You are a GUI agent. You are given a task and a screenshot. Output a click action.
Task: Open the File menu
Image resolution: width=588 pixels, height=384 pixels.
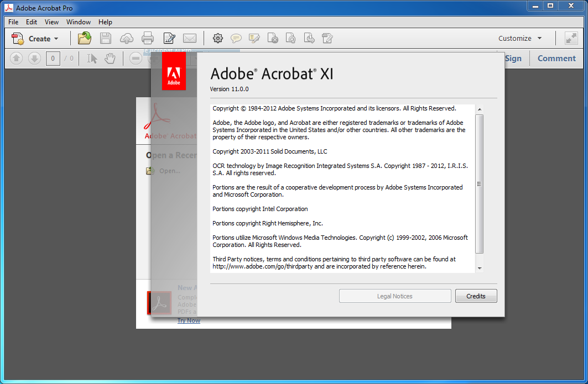pos(13,22)
